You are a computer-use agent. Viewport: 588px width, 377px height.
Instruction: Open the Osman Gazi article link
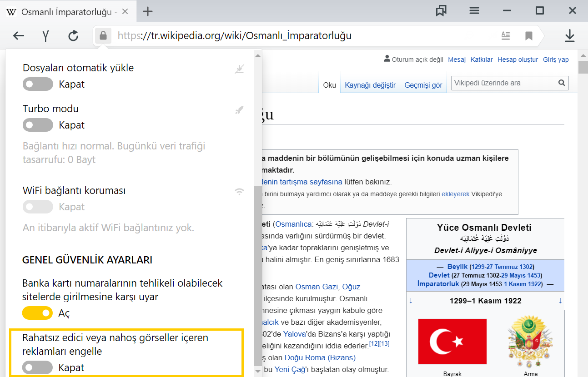[x=317, y=287]
